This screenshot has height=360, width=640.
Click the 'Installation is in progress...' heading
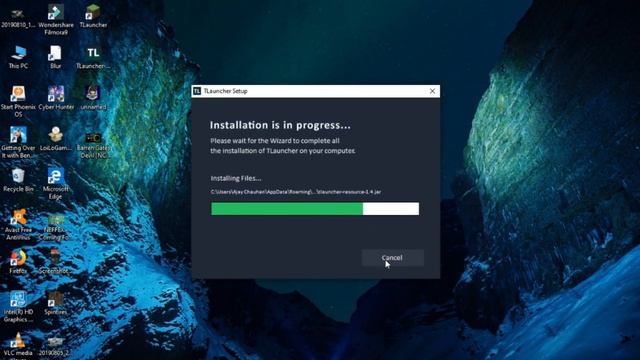pyautogui.click(x=280, y=125)
